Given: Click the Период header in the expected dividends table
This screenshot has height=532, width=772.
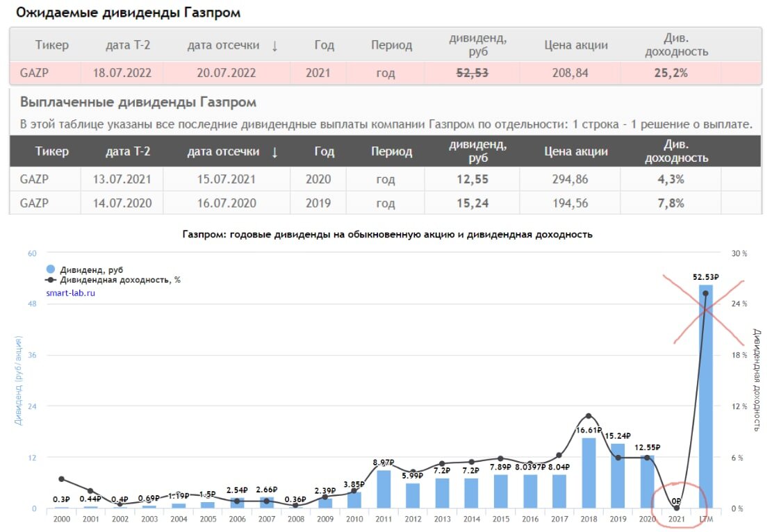Looking at the screenshot, I should 391,45.
